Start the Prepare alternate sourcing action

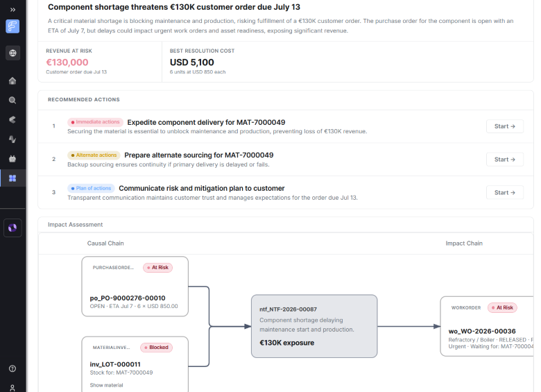[x=505, y=160]
